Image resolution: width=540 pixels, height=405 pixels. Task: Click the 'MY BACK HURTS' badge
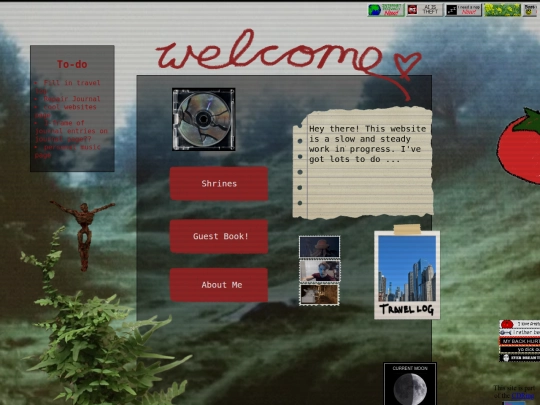pyautogui.click(x=520, y=341)
